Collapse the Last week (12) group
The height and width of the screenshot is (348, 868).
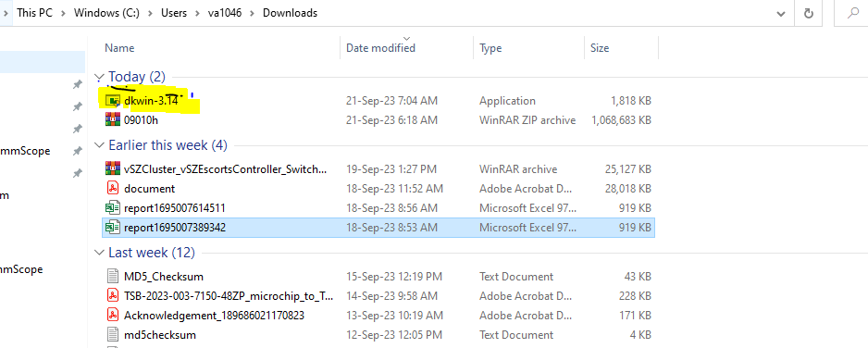[99, 253]
